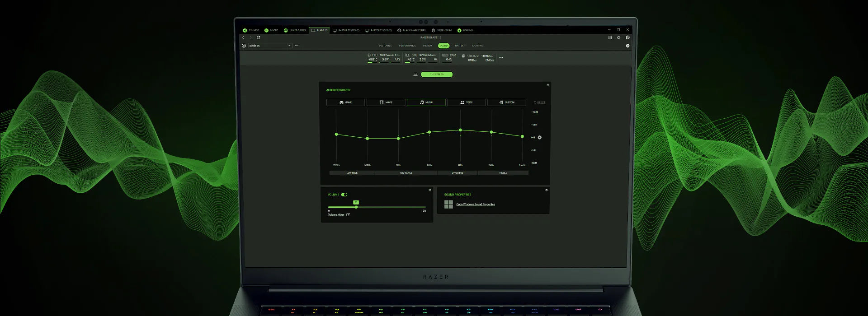Select the Game equalizer preset

pyautogui.click(x=346, y=102)
